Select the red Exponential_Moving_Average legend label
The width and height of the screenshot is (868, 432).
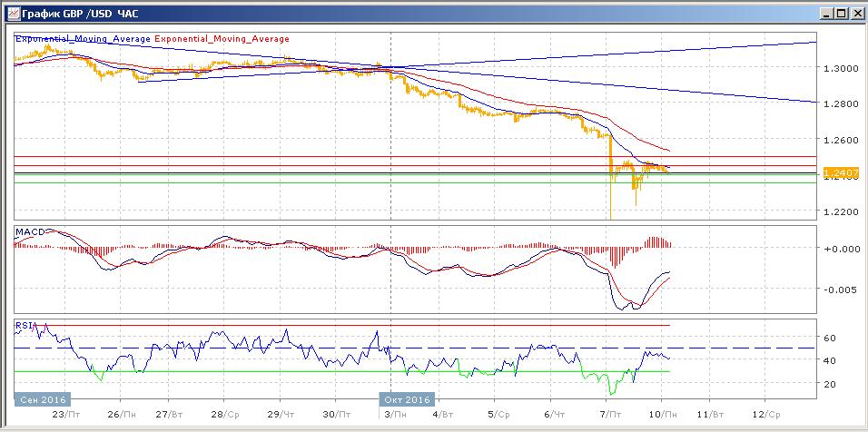pyautogui.click(x=222, y=39)
